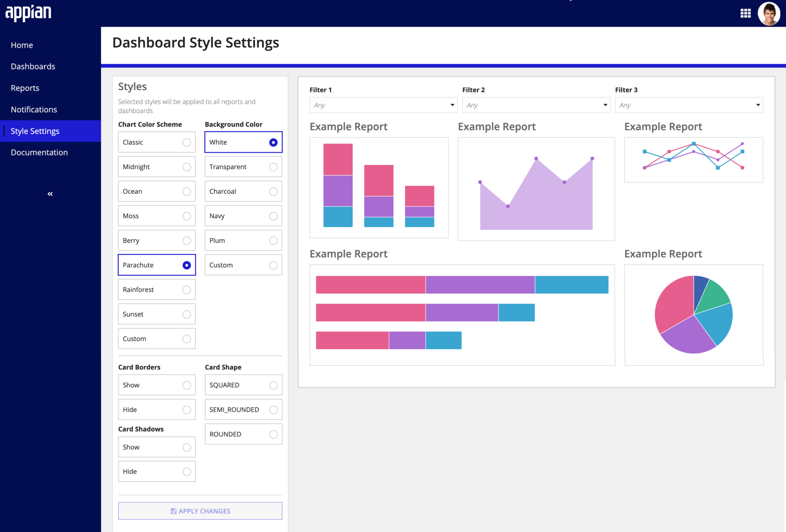
Task: Select Hide under Card Shadows
Action: [x=157, y=471]
